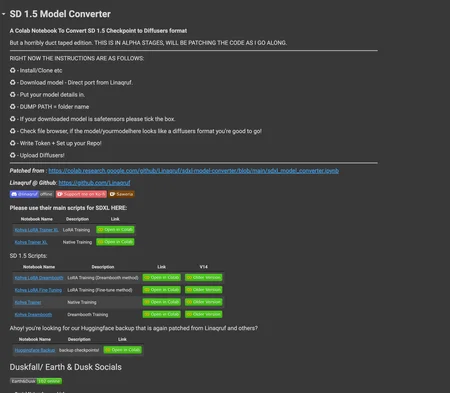This screenshot has width=450, height=393.
Task: Collapse the SD 1.5 Model Converter section
Action: [4, 14]
